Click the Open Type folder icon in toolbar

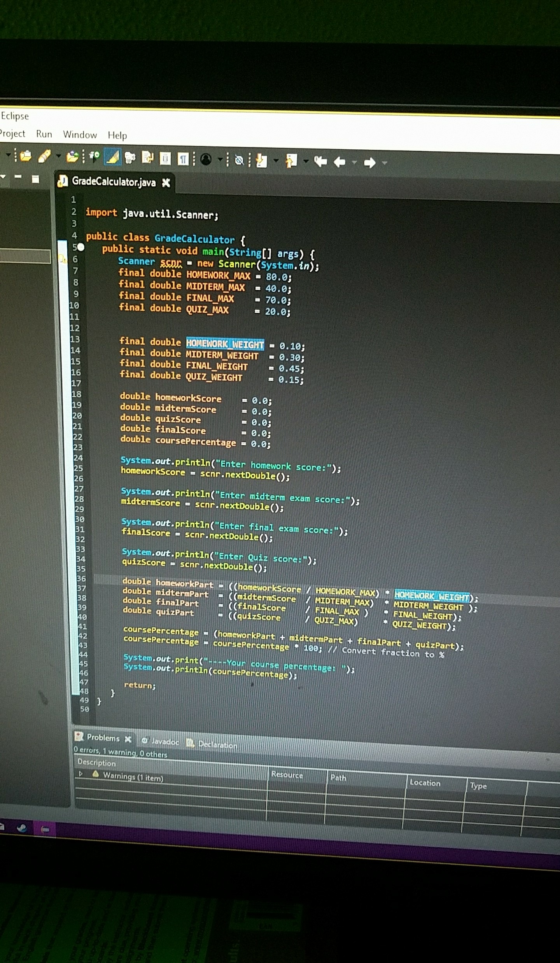pos(26,156)
